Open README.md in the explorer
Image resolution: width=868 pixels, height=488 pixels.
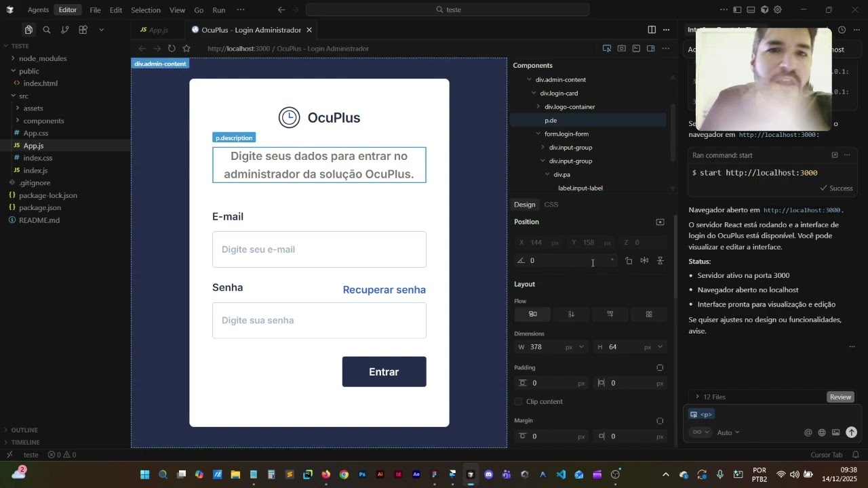[39, 220]
